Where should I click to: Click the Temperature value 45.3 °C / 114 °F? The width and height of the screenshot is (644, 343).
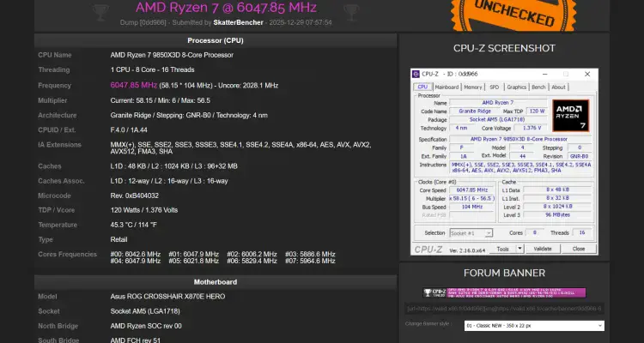point(133,225)
